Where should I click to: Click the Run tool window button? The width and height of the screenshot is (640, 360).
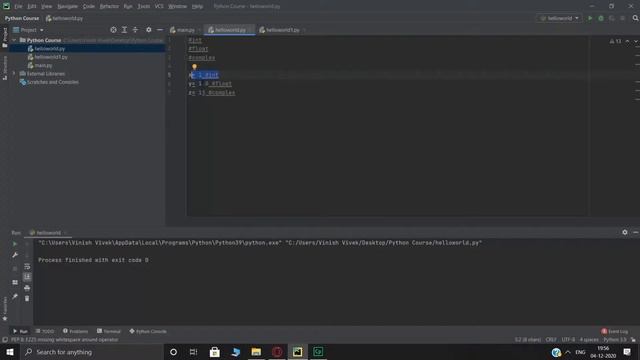(20, 331)
